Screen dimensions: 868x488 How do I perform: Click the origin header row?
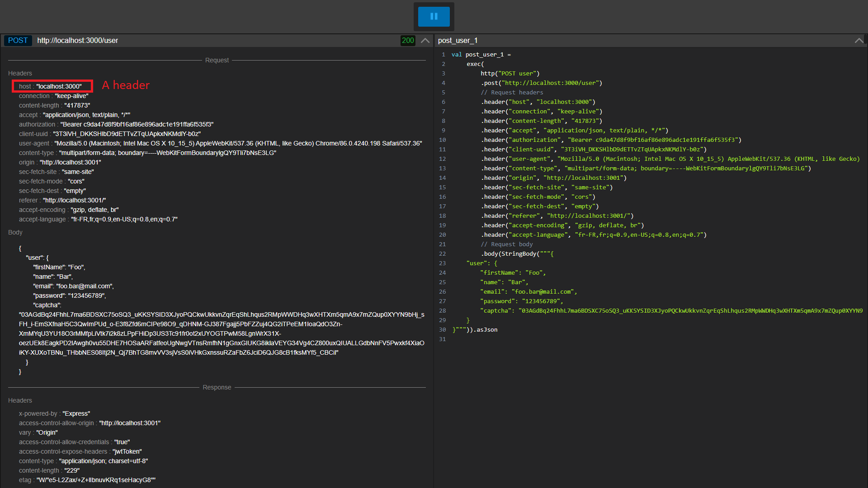(x=60, y=162)
